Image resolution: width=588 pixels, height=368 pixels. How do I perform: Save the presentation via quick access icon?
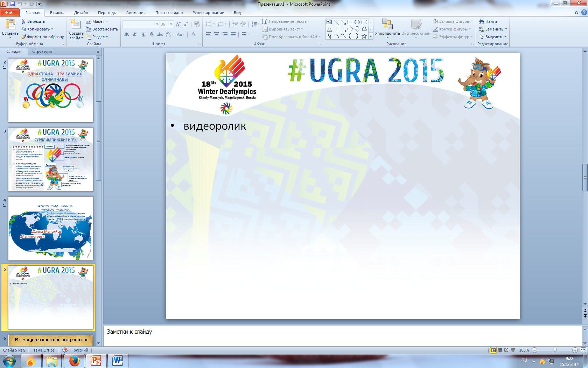point(13,4)
